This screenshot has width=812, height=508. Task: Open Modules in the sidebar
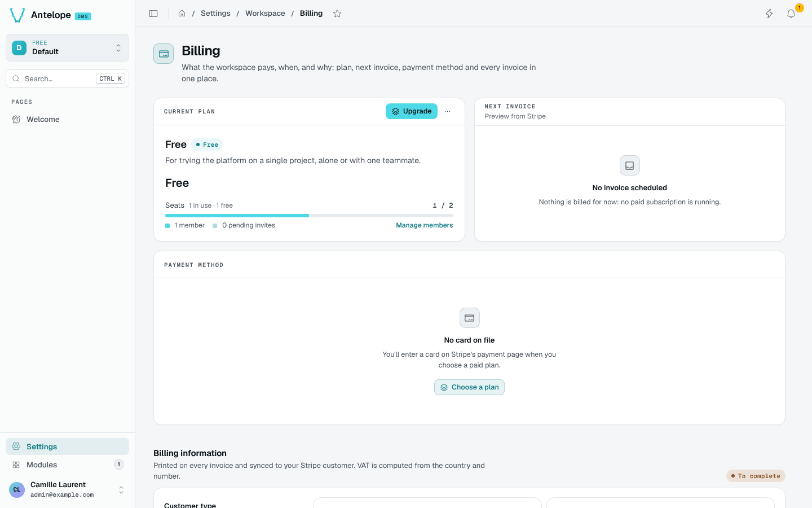[x=67, y=465]
